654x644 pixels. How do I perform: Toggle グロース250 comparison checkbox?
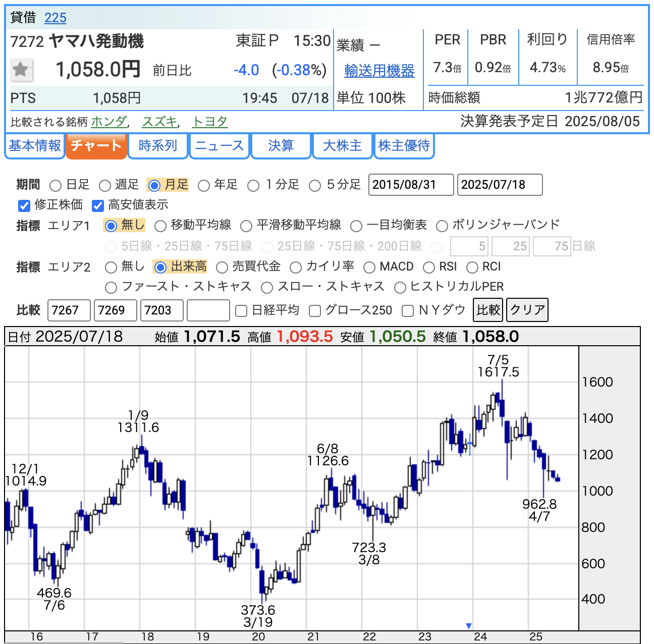coord(315,311)
